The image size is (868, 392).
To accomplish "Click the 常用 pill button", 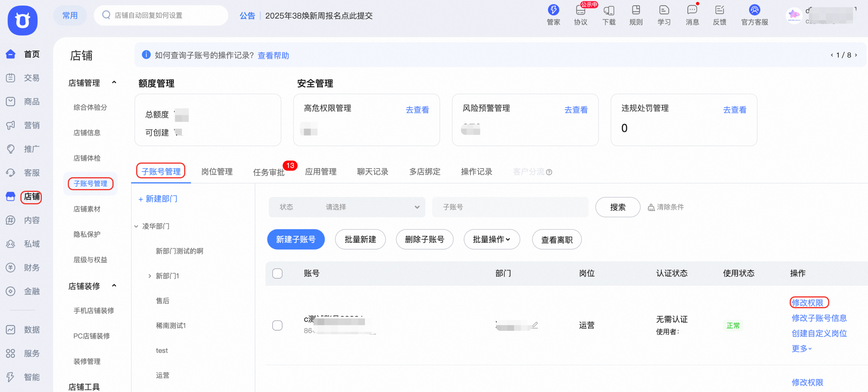I will [x=70, y=15].
